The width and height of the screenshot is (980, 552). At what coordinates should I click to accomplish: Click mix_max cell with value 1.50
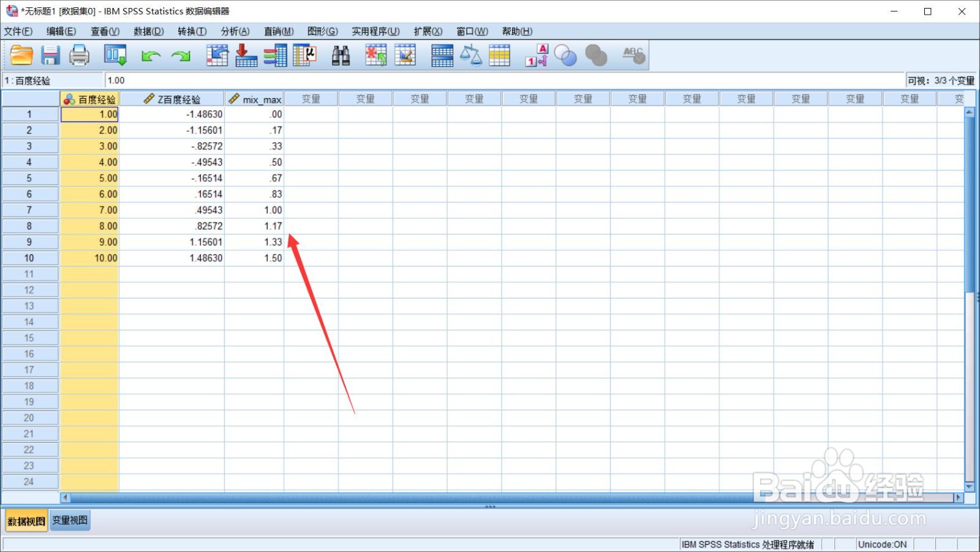tap(254, 258)
